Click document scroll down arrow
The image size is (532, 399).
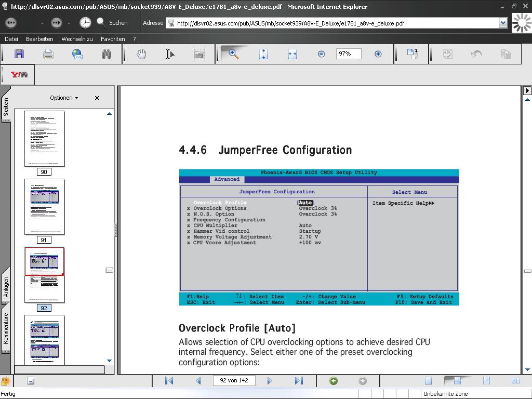pos(527,369)
